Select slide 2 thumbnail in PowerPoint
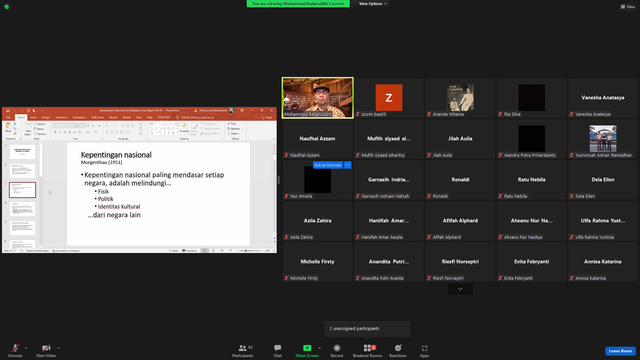This screenshot has width=640, height=360. 22,171
